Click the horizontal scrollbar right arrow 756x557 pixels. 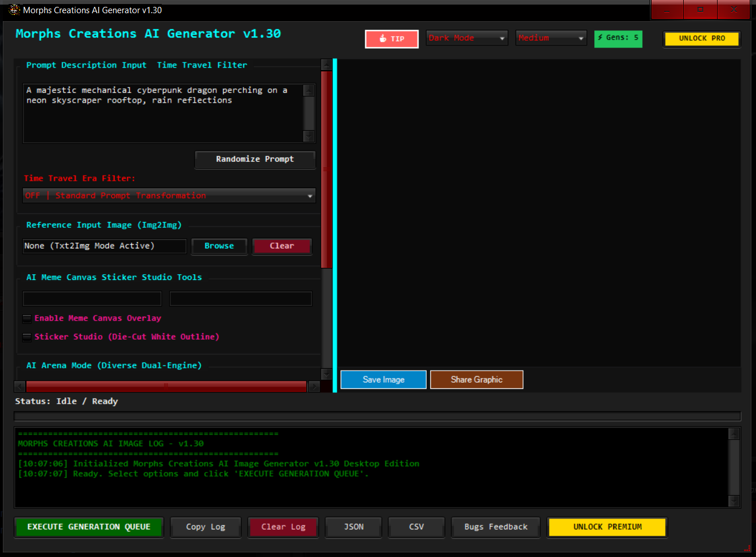(314, 387)
